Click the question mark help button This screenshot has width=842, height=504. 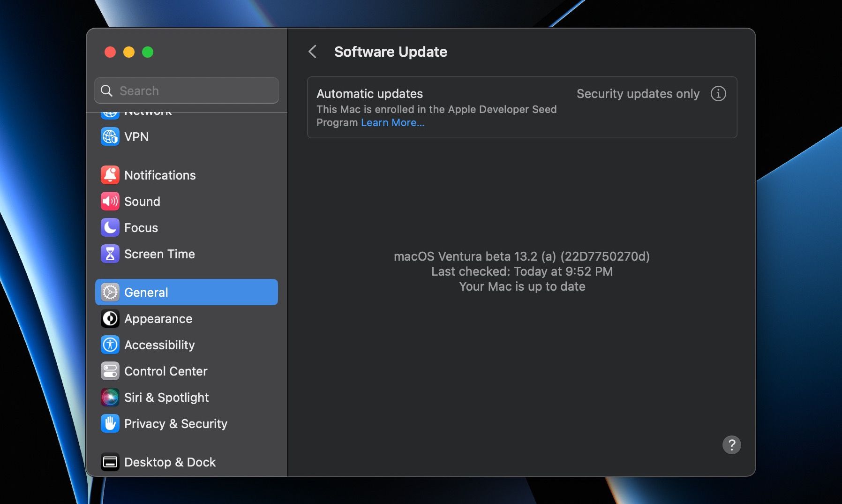tap(731, 445)
